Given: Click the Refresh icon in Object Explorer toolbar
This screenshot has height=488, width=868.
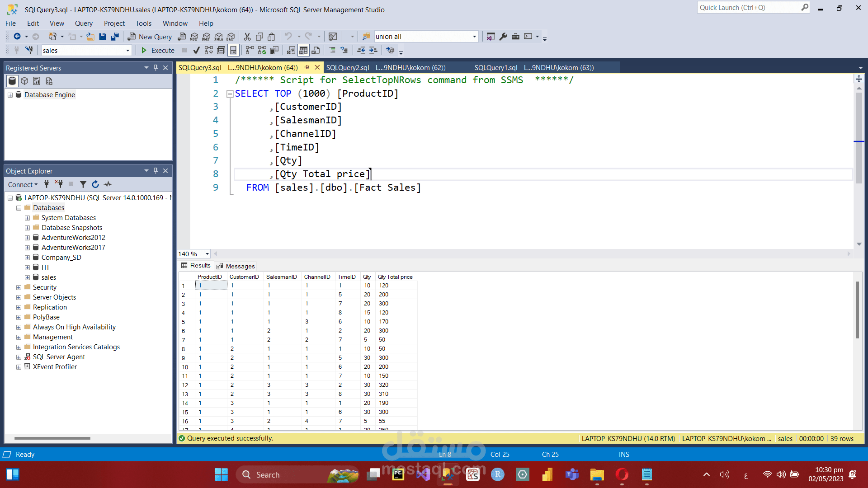Looking at the screenshot, I should 95,184.
